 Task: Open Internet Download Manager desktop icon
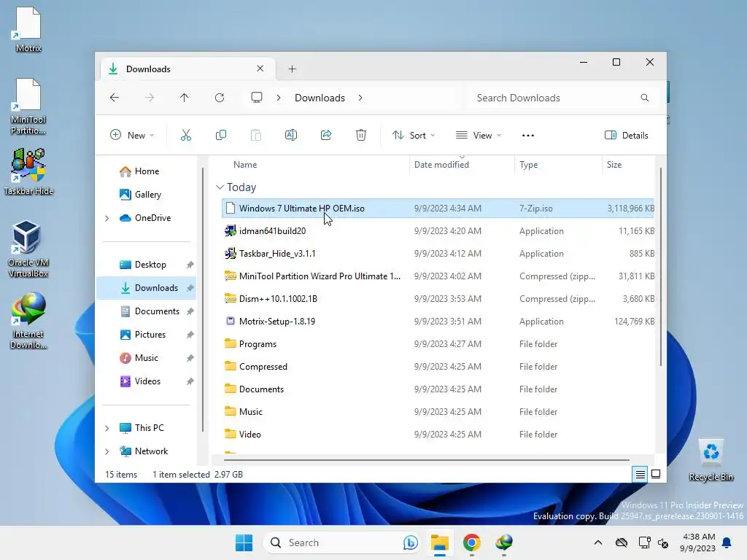pyautogui.click(x=28, y=320)
